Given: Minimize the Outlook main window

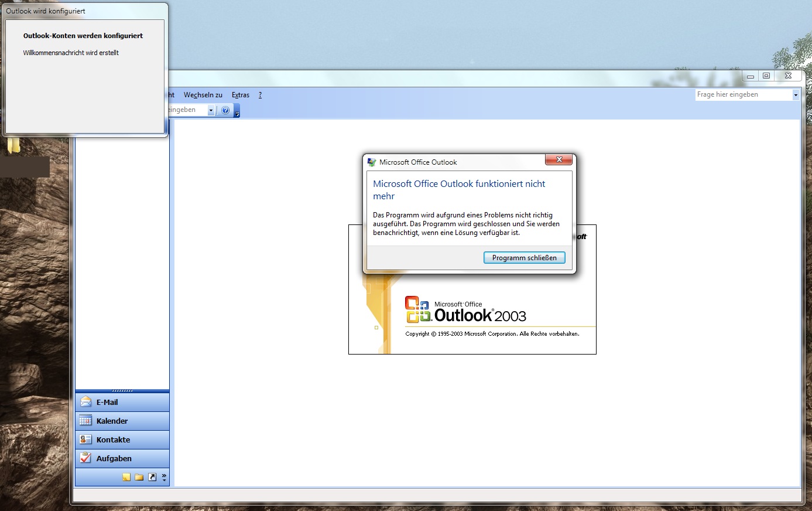Looking at the screenshot, I should coord(751,76).
